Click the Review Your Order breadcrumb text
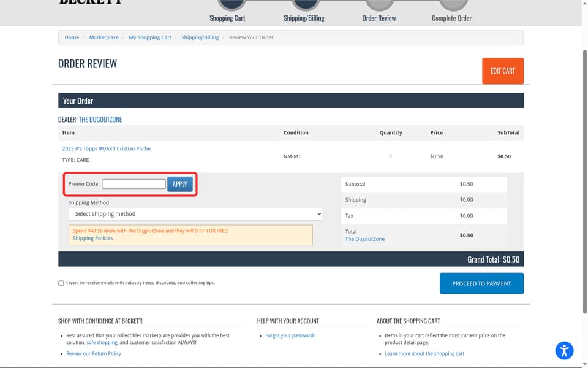 (251, 37)
